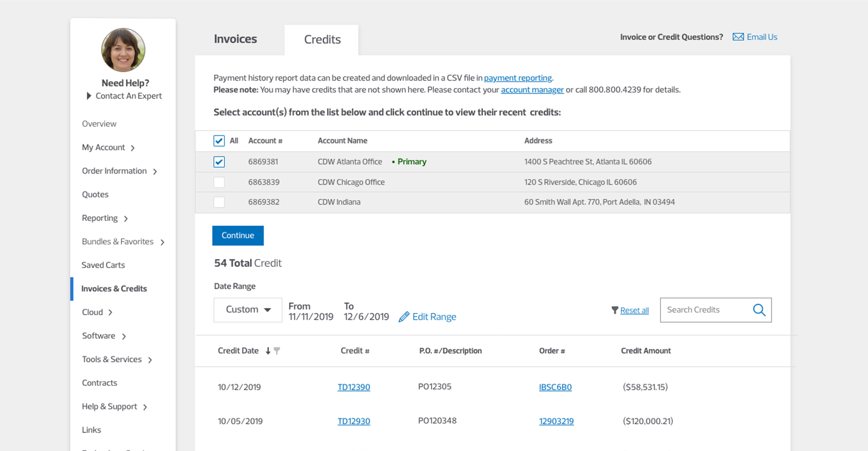Expand Order Information submenu
The image size is (868, 451).
[155, 171]
